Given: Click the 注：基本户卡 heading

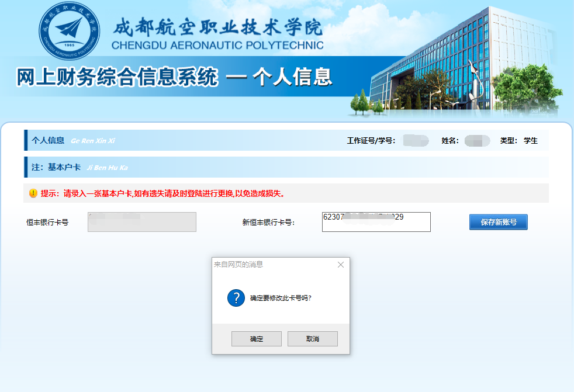Looking at the screenshot, I should coord(56,167).
